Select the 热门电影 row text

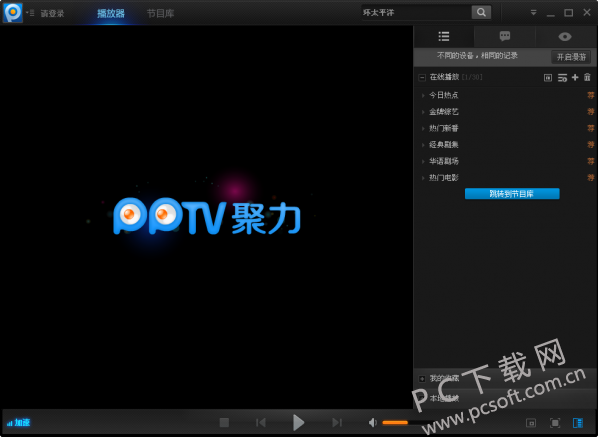pos(444,177)
